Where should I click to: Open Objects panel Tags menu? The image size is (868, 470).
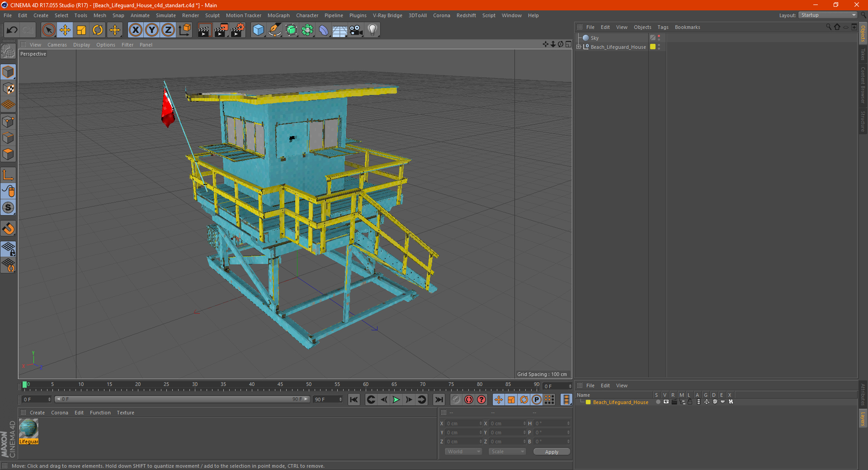[x=663, y=27]
